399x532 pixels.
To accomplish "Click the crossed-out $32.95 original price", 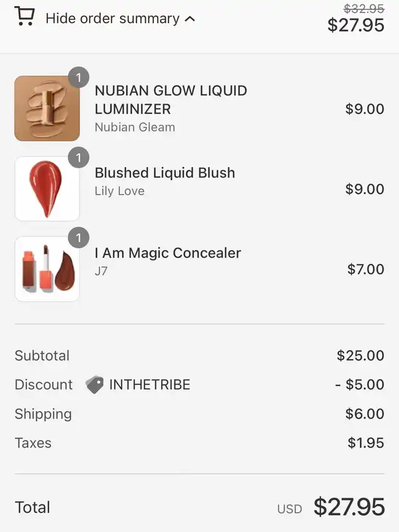I will tap(364, 9).
